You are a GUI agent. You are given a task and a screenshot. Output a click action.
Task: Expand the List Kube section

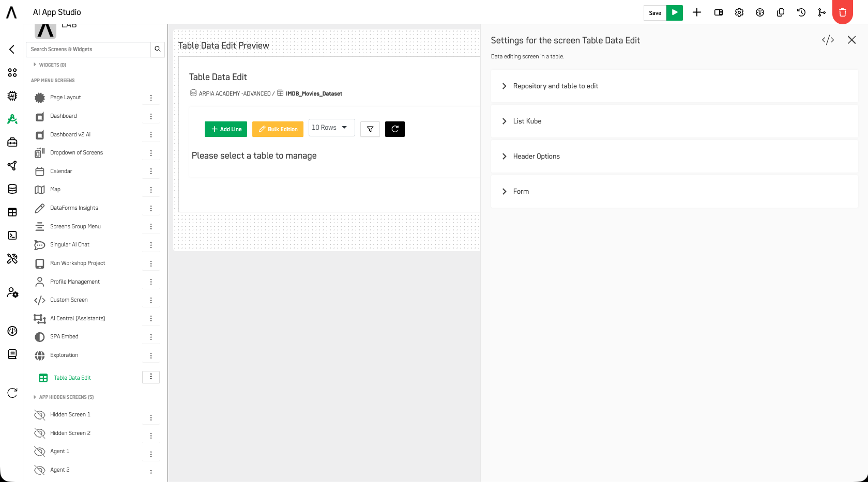[x=674, y=121]
